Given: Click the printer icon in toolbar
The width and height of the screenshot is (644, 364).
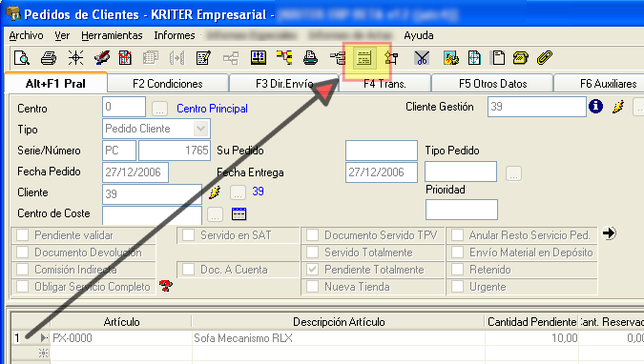Looking at the screenshot, I should [x=49, y=58].
